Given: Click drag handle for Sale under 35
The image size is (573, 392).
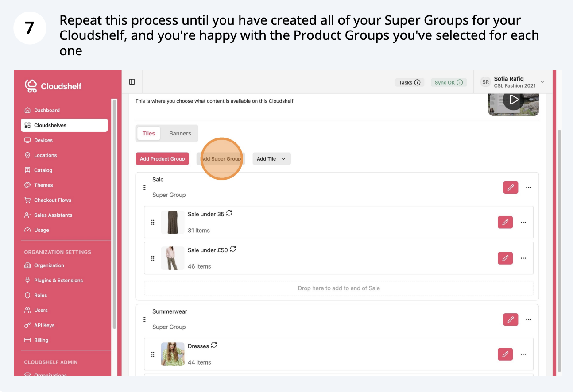Looking at the screenshot, I should tap(153, 223).
